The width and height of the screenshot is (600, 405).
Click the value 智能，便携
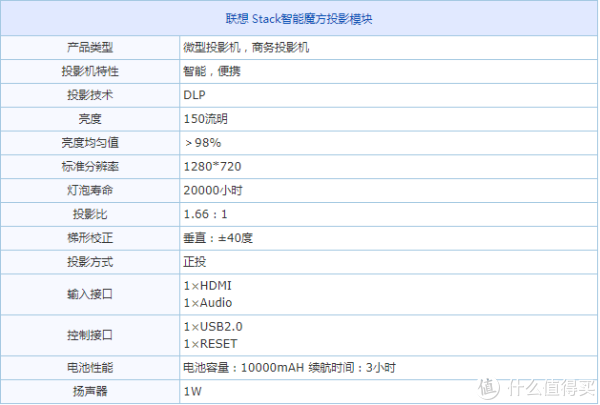coord(212,71)
